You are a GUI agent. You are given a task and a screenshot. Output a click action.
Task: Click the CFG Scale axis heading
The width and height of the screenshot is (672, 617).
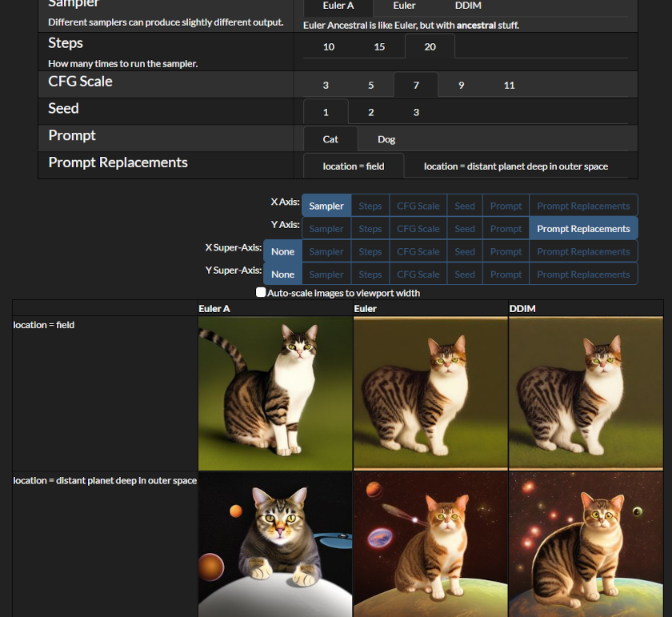click(80, 82)
